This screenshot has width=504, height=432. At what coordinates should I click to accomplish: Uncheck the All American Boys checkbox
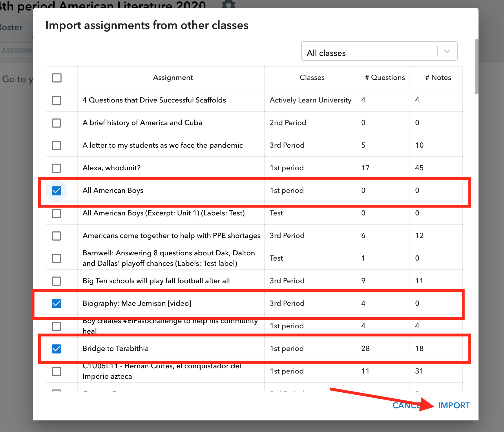click(x=56, y=191)
